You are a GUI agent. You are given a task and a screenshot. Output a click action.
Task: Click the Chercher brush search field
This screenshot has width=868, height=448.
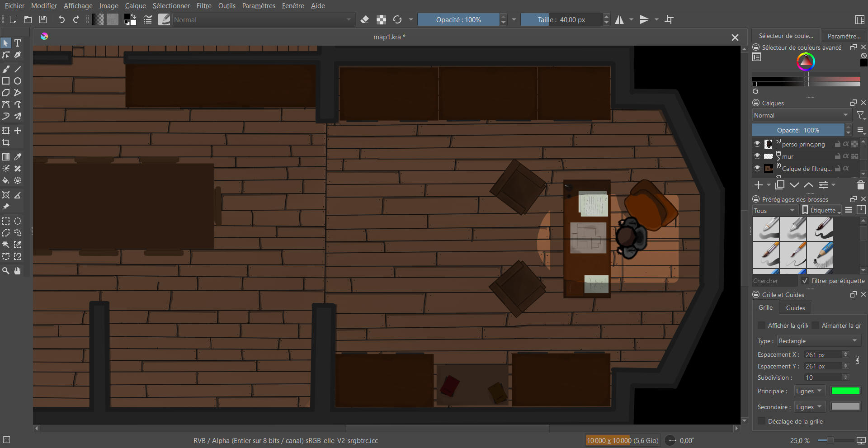[774, 281]
